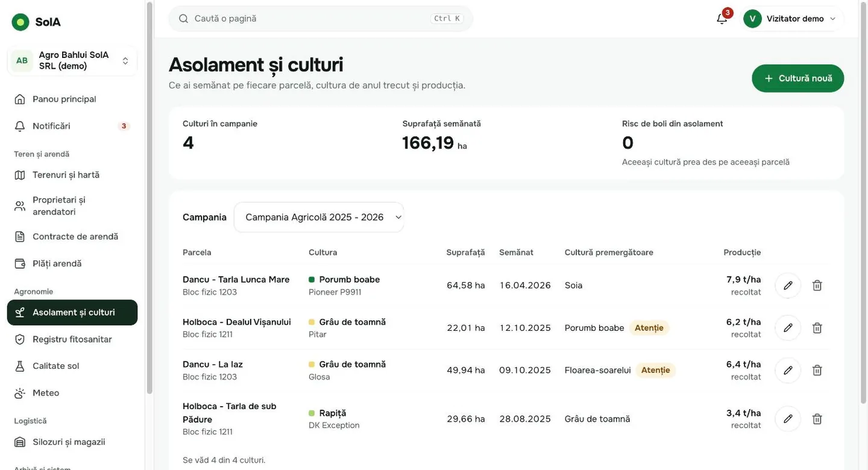Edit the Dancu - La Iaz crop
The image size is (868, 470).
pyautogui.click(x=788, y=371)
